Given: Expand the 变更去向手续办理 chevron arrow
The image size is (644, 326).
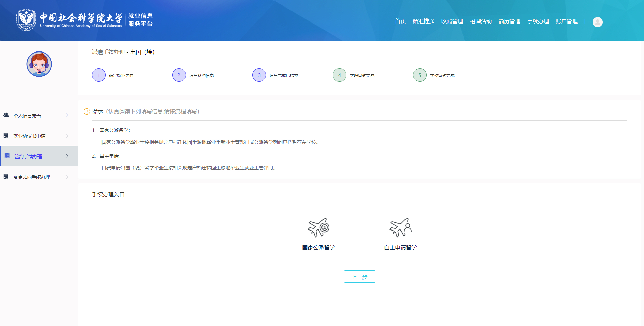Looking at the screenshot, I should (67, 177).
